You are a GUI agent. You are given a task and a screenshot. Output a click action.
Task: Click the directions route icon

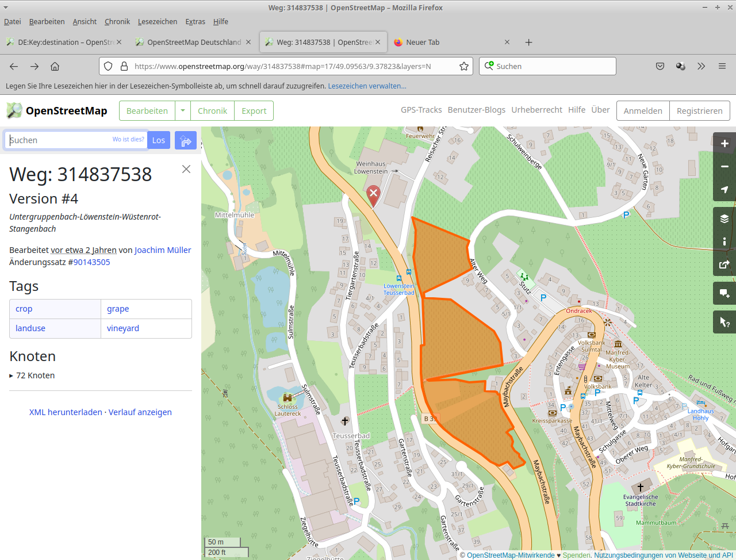click(x=186, y=140)
